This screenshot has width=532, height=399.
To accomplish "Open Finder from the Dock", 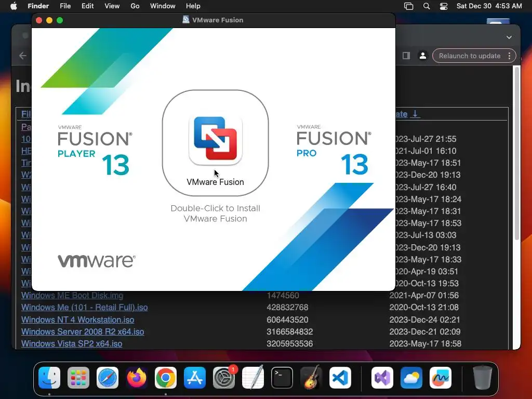I will coord(49,378).
